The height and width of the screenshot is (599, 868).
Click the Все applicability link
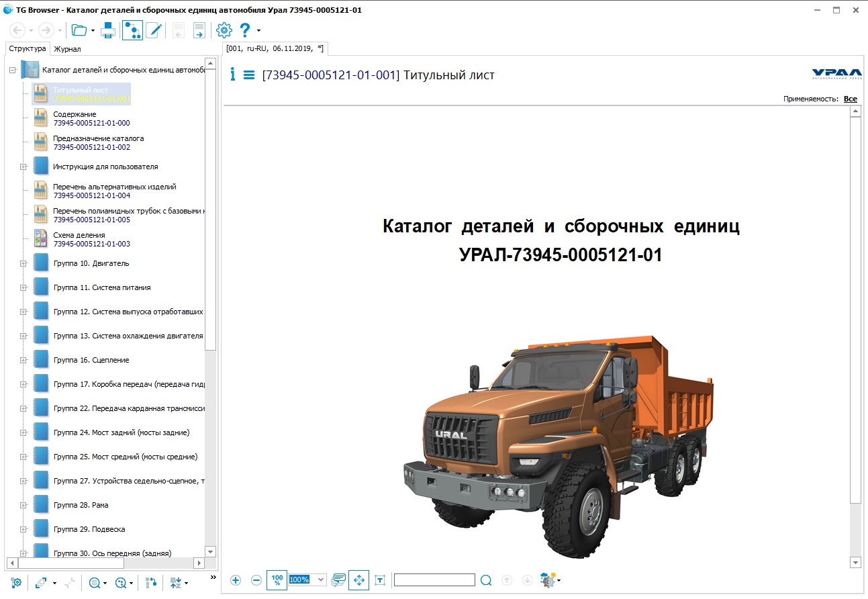(851, 99)
